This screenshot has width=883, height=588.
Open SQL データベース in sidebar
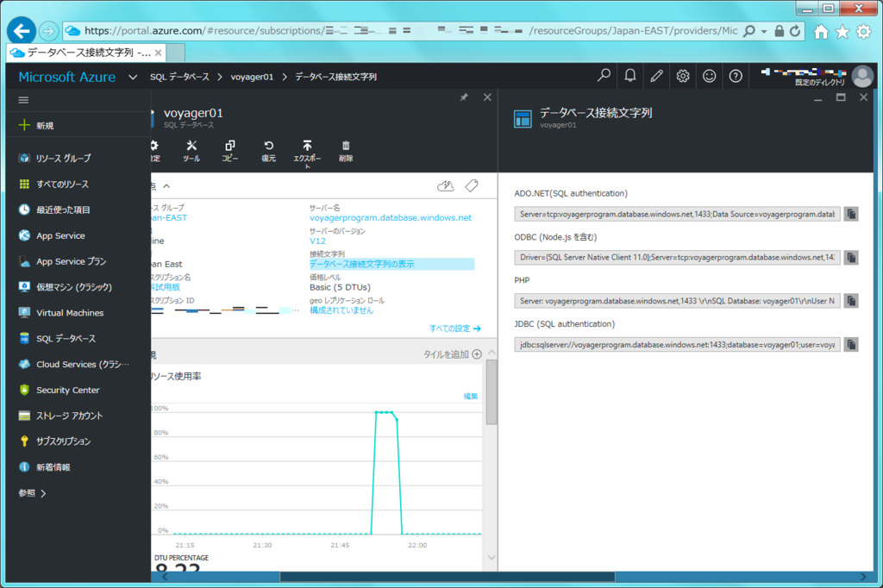tap(76, 339)
